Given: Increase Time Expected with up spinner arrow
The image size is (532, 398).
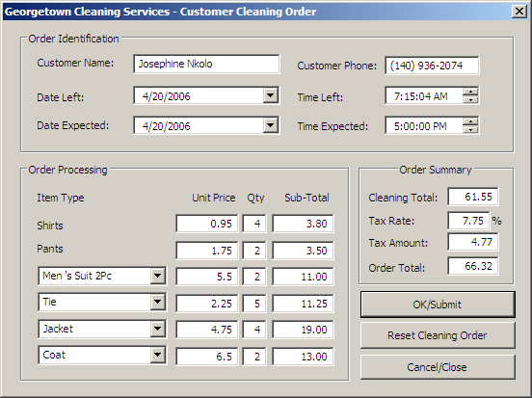Looking at the screenshot, I should pos(470,121).
